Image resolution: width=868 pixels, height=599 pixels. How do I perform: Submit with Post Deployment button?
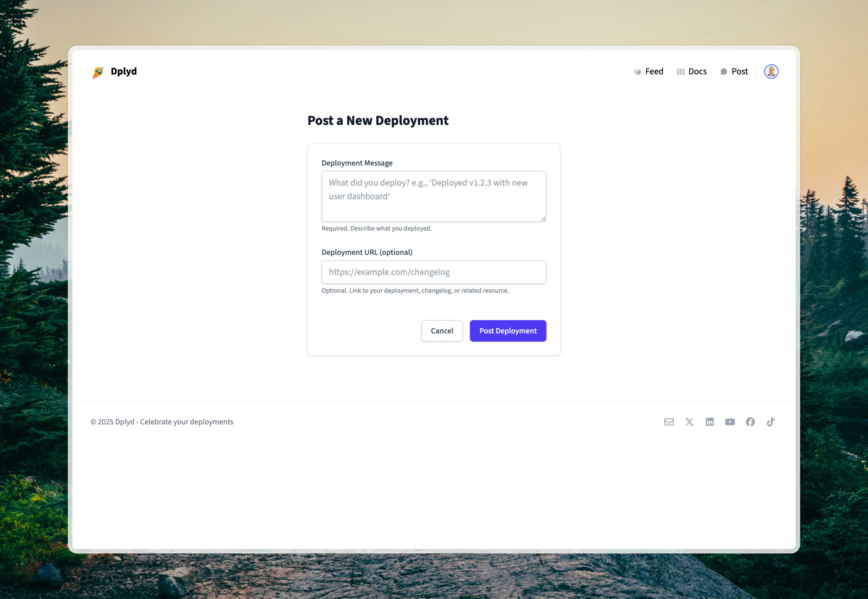[508, 331]
